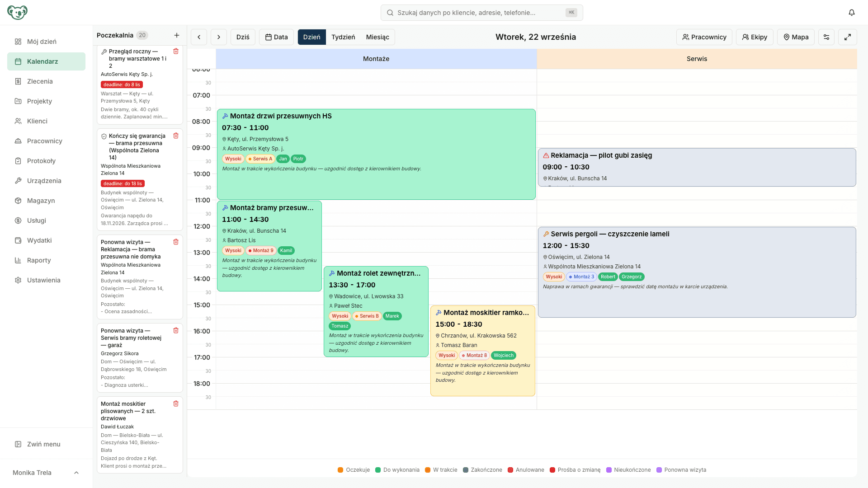
Task: Group calendar by Ekipy
Action: (755, 37)
